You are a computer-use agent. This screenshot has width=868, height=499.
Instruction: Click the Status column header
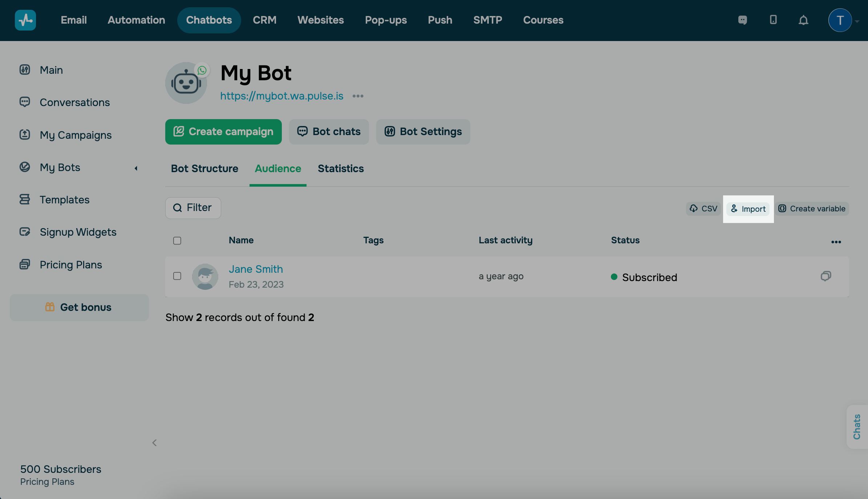pos(625,240)
